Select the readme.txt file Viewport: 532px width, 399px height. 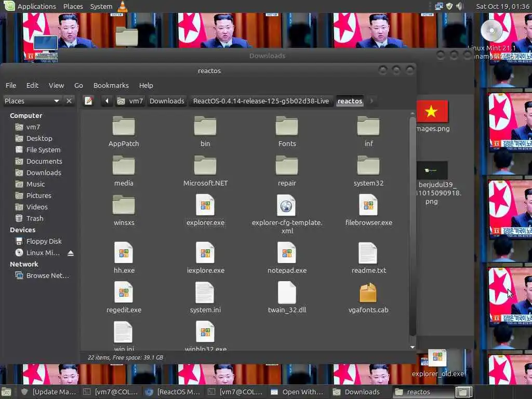click(x=368, y=258)
